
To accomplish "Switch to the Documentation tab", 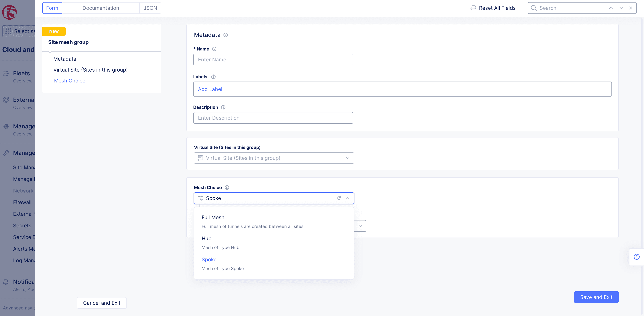I will (x=101, y=8).
